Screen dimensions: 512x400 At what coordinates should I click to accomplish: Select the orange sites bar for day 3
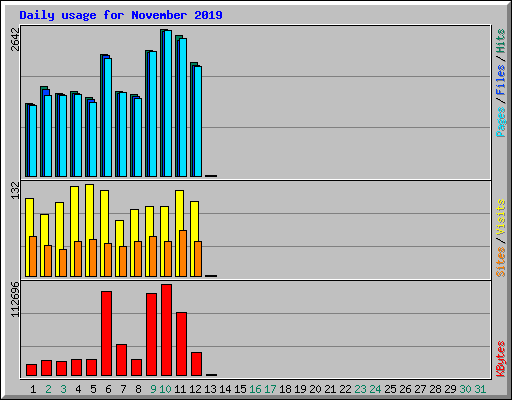coord(63,263)
